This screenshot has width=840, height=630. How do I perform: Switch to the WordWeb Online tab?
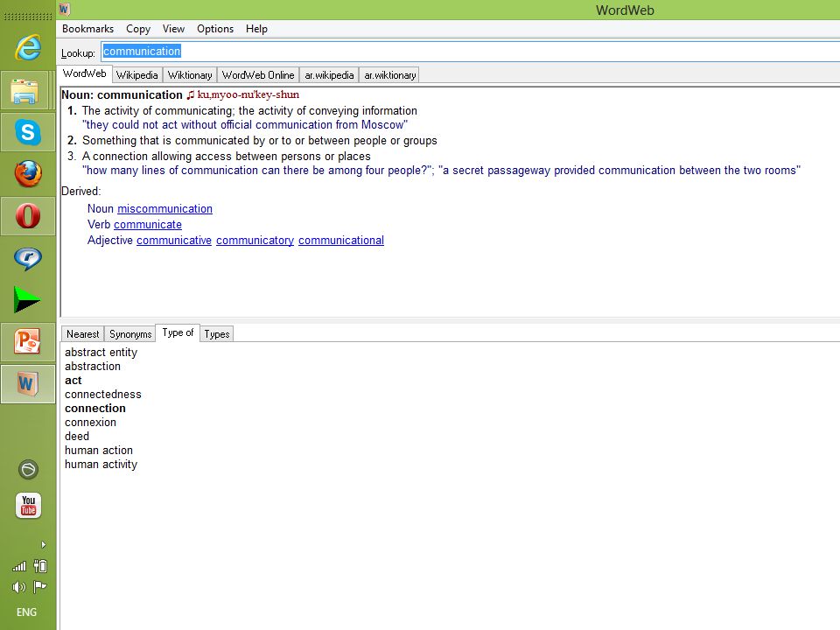258,75
